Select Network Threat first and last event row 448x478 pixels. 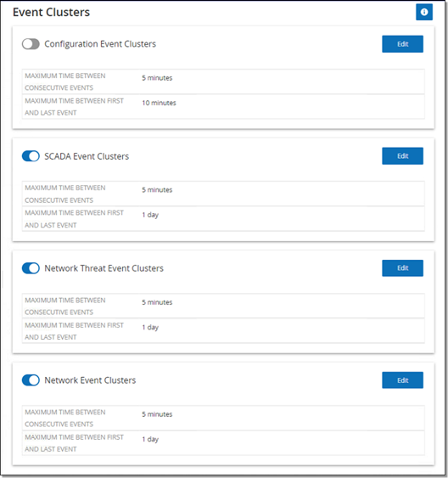(x=223, y=331)
